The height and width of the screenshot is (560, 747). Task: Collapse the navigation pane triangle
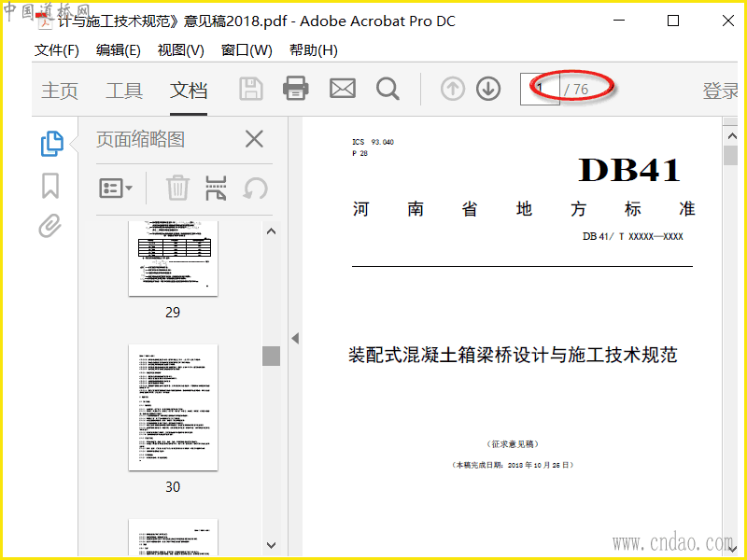pos(295,338)
